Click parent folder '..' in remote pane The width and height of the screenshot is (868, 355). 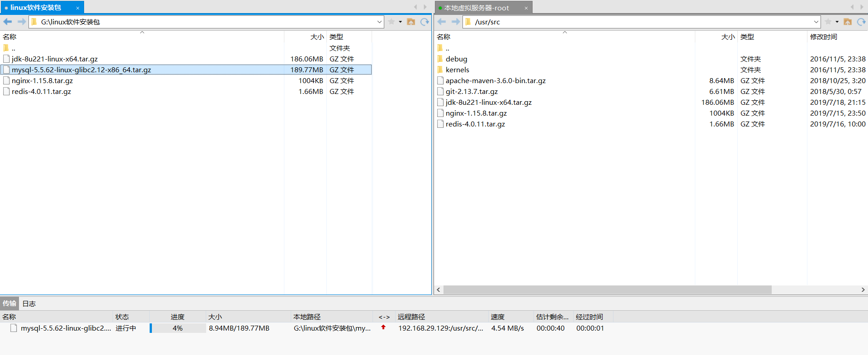click(443, 48)
